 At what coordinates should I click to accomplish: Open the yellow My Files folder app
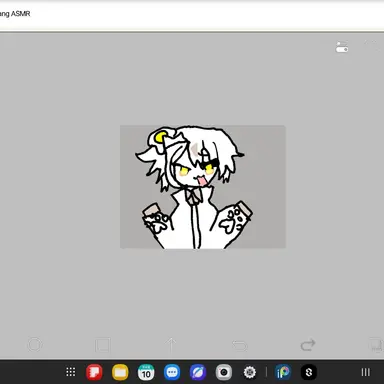pos(120,372)
